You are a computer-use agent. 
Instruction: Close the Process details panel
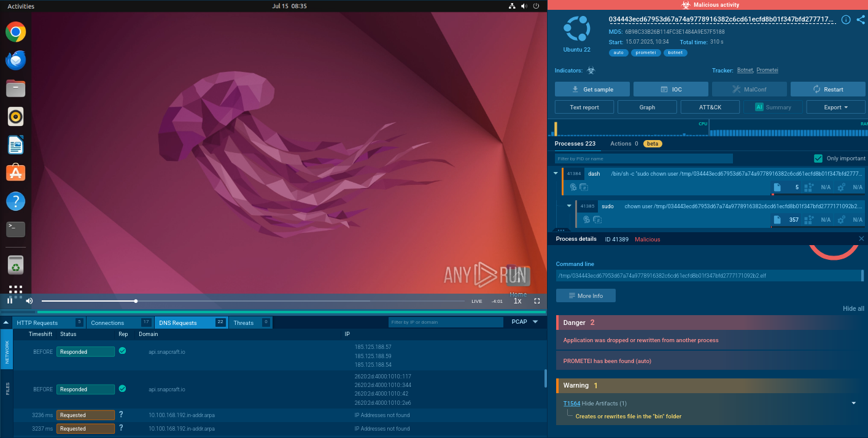point(861,239)
